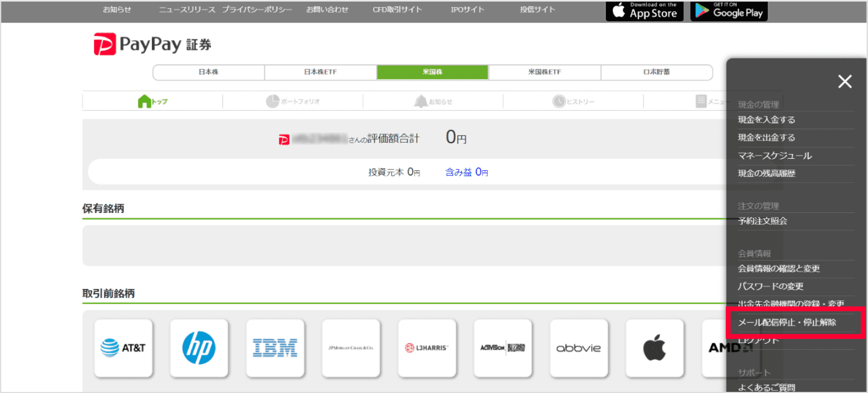Select the Activision Blizzard stock tile
The width and height of the screenshot is (868, 393).
[503, 348]
